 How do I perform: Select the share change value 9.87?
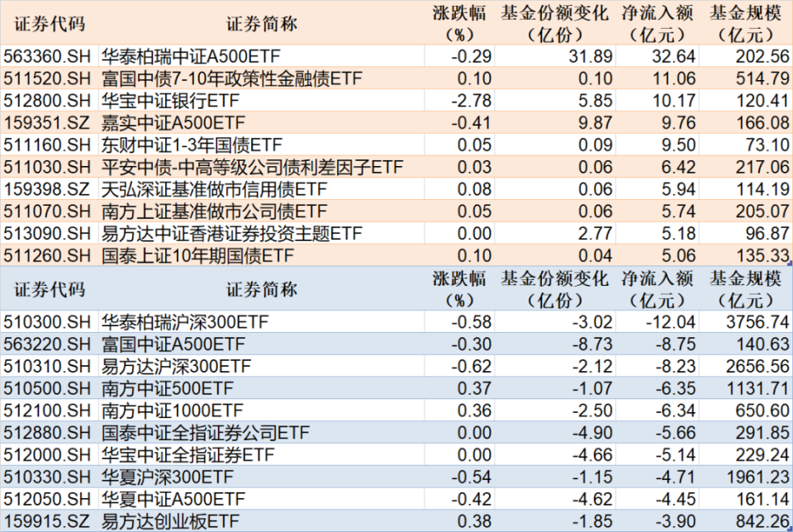point(595,123)
